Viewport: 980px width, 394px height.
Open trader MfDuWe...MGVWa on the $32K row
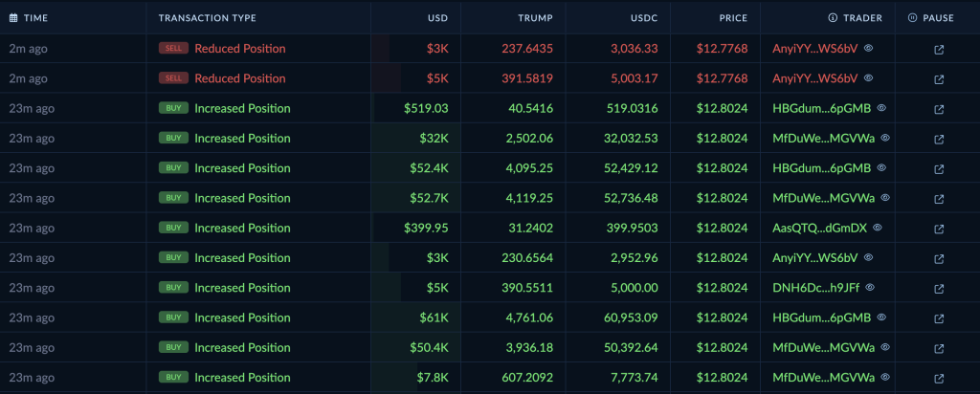pyautogui.click(x=824, y=139)
